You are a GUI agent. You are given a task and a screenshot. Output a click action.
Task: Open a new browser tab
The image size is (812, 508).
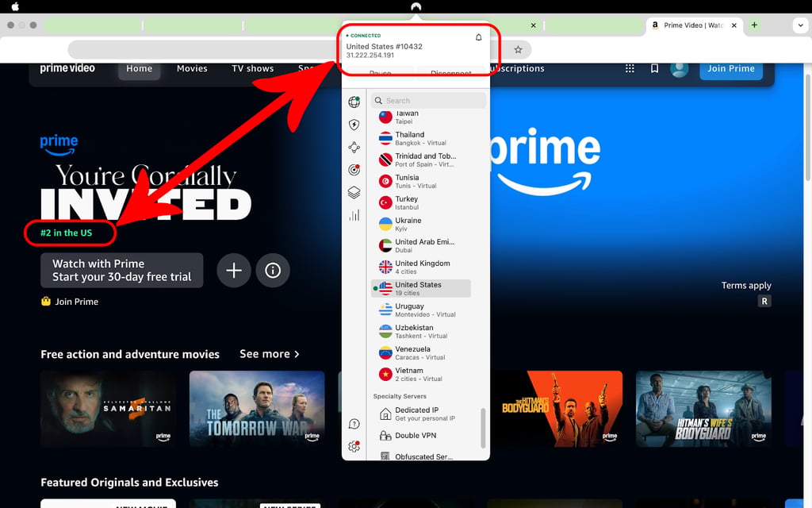(755, 25)
